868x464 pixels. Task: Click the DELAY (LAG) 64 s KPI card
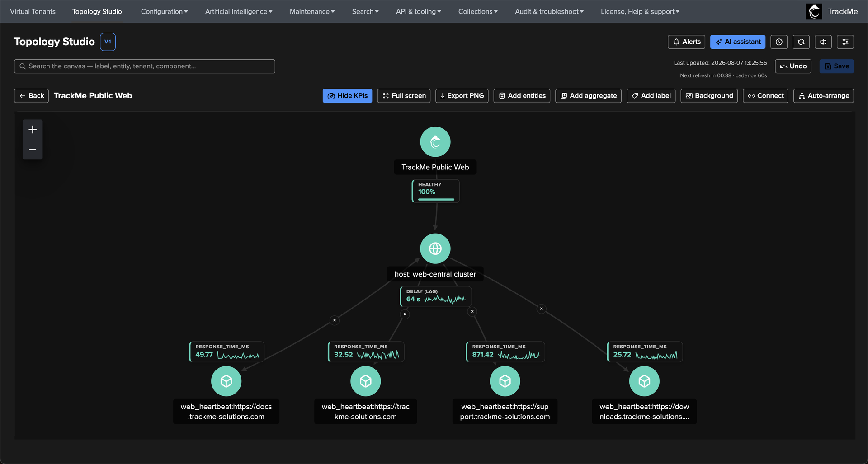coord(435,296)
